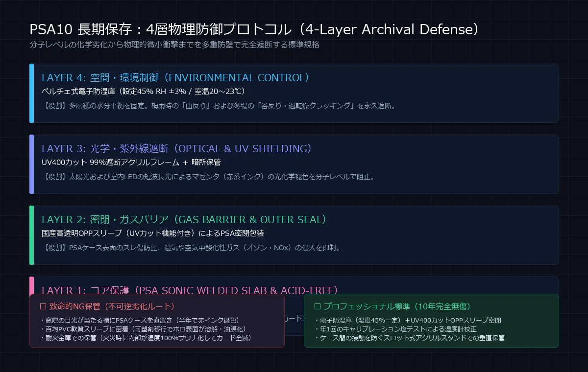
Task: Select the subtitle starting '分子レベルの化学劣化から'
Action: click(175, 45)
